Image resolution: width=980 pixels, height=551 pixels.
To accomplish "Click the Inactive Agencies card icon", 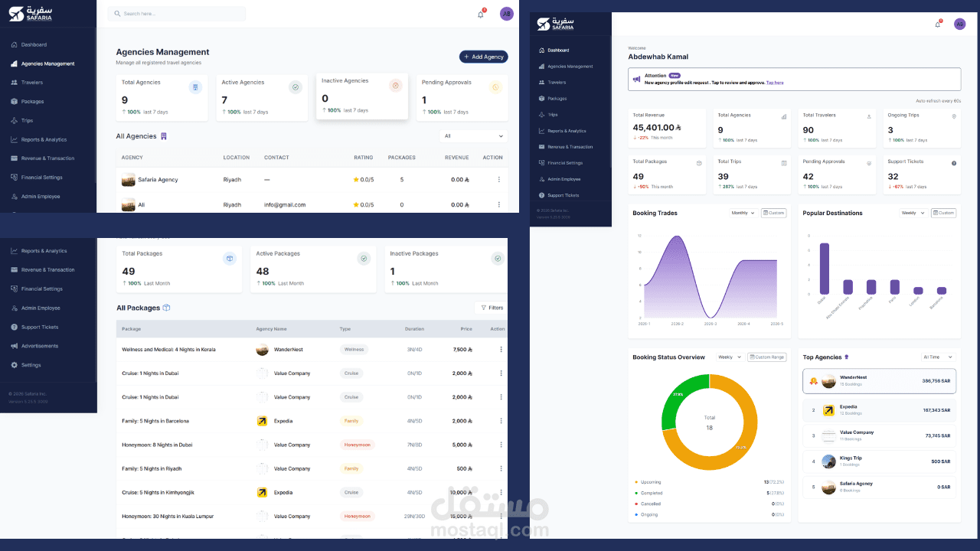I will pos(395,86).
